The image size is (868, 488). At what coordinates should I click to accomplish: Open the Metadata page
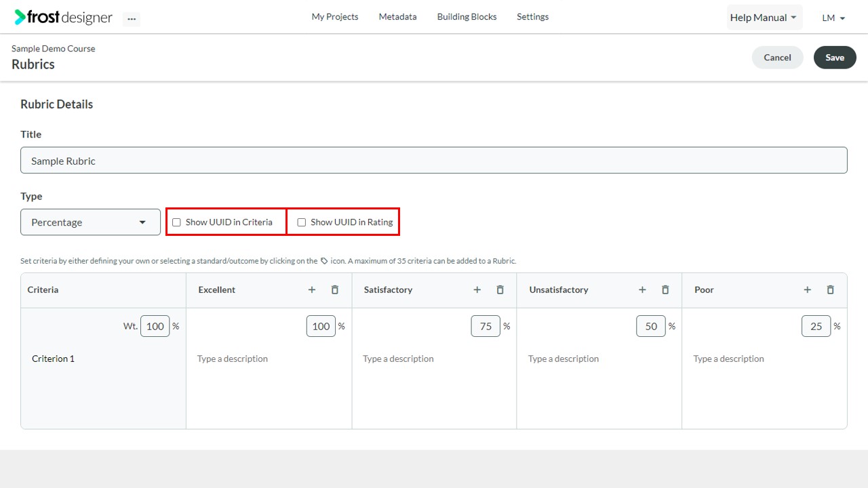click(x=397, y=17)
